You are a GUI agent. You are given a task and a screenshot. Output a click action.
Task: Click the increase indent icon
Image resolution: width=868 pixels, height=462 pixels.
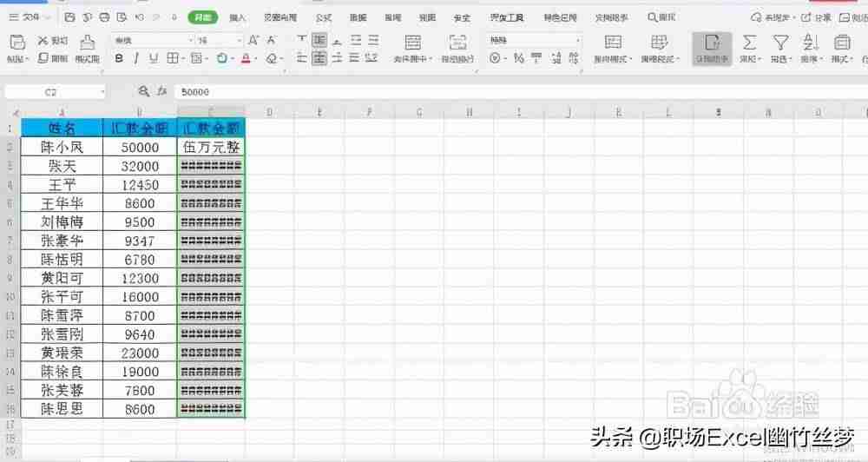373,41
